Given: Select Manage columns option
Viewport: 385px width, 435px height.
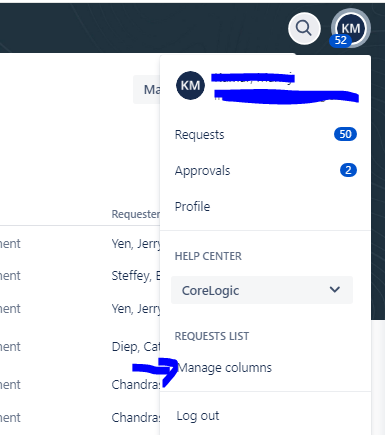Looking at the screenshot, I should [225, 368].
